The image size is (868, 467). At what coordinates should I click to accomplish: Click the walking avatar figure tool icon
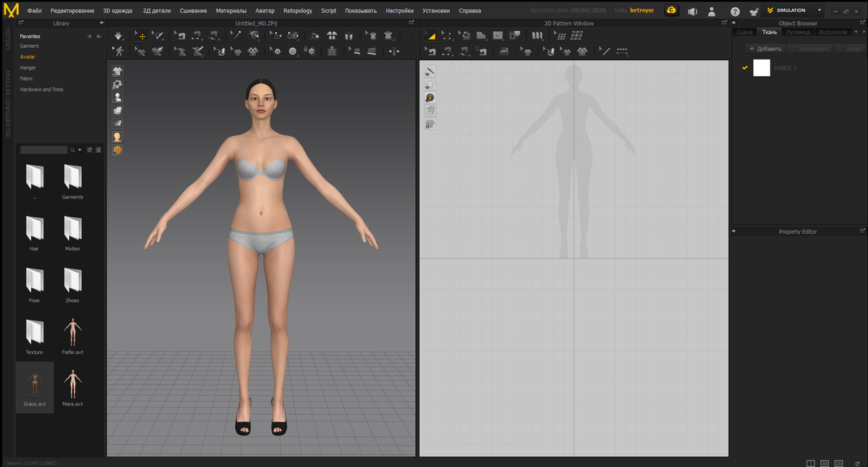[x=119, y=51]
